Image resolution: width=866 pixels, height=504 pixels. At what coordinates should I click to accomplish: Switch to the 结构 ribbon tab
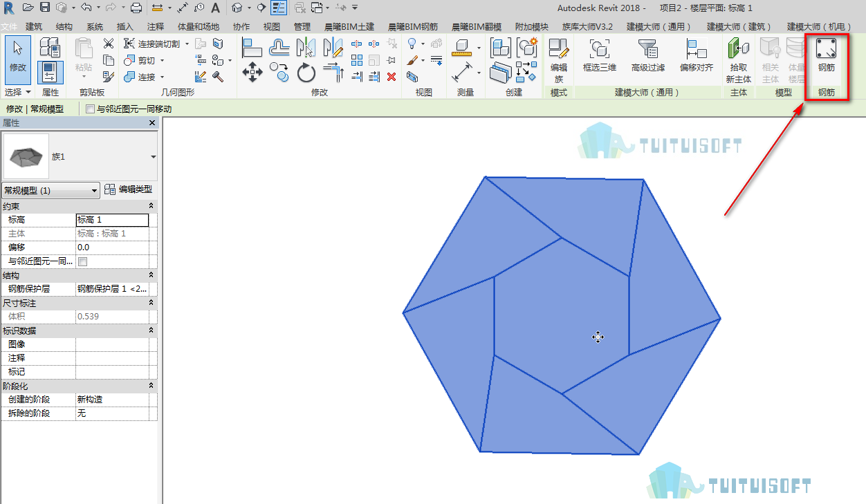64,27
